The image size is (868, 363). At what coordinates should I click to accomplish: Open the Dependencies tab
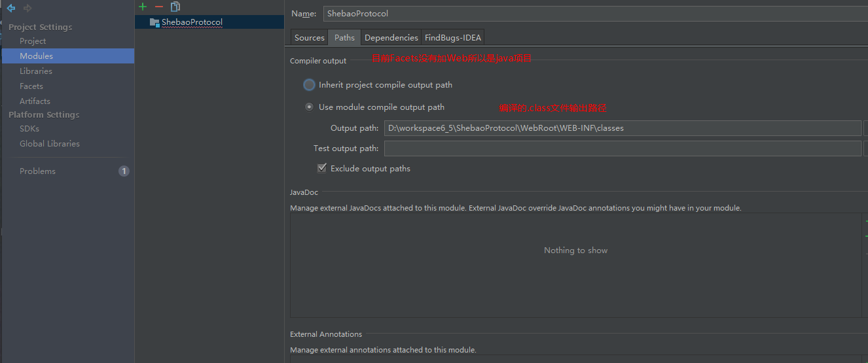391,38
